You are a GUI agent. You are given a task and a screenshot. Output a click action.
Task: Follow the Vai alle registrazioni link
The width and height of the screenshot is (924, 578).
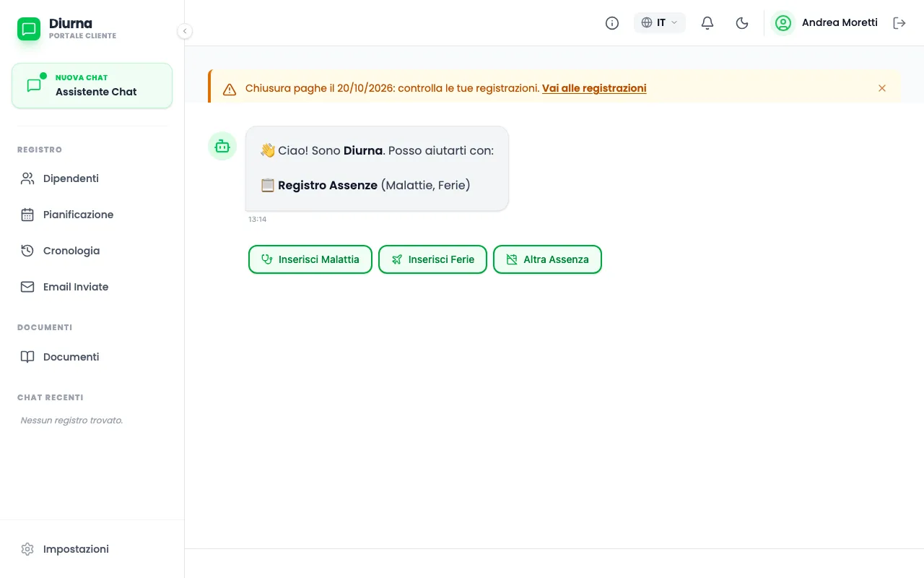[x=594, y=88]
